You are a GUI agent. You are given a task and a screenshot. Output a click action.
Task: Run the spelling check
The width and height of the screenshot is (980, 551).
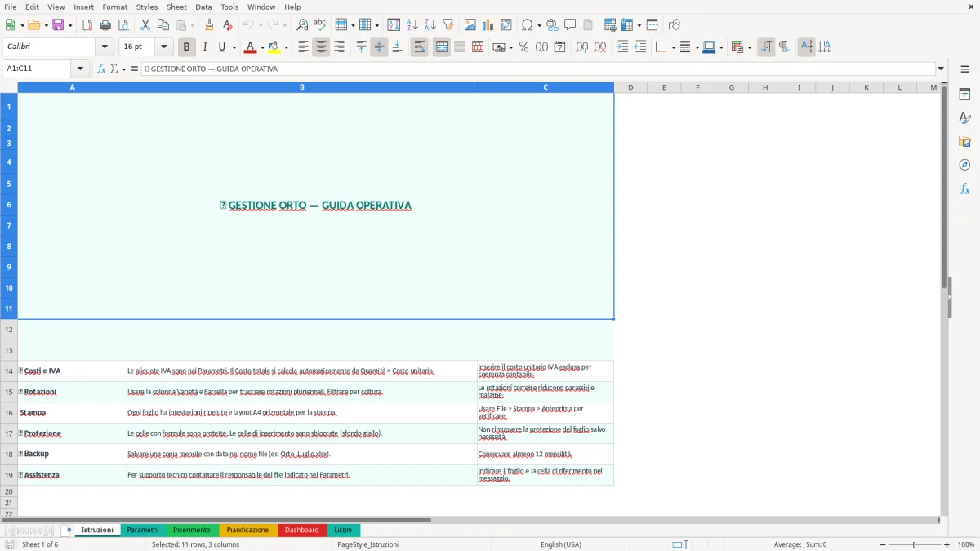point(320,25)
